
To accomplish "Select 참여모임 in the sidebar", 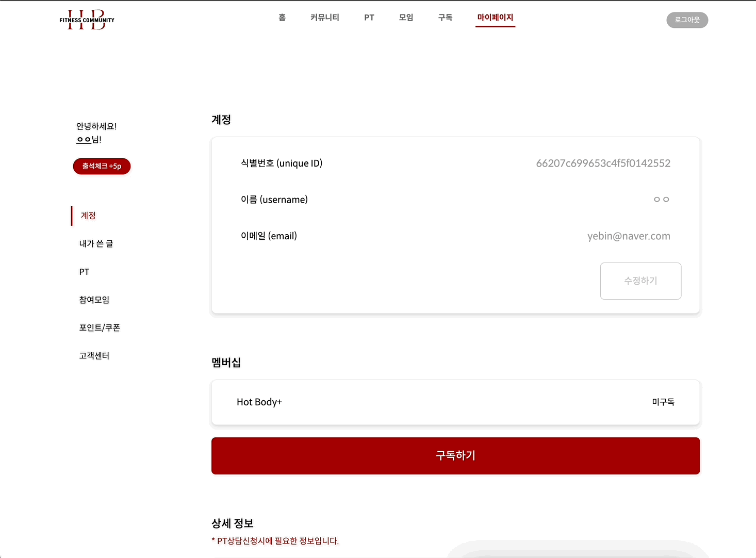I will click(94, 300).
